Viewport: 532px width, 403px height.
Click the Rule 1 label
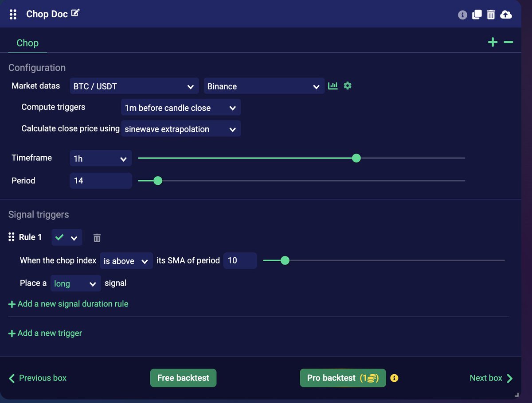[30, 237]
